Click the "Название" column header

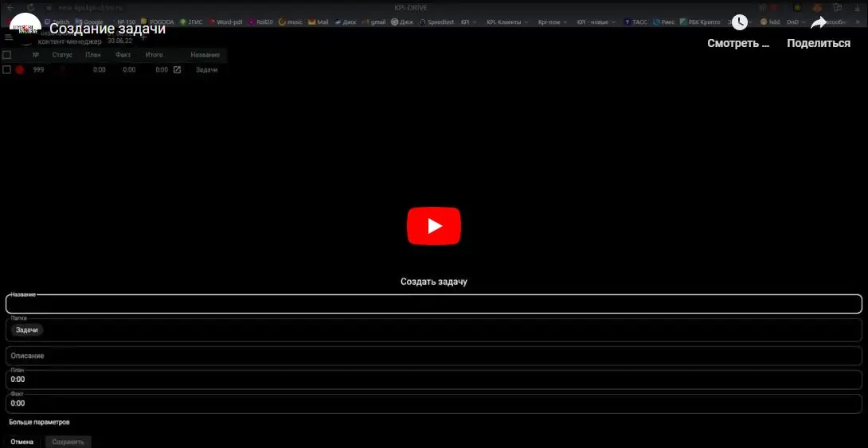[x=205, y=55]
